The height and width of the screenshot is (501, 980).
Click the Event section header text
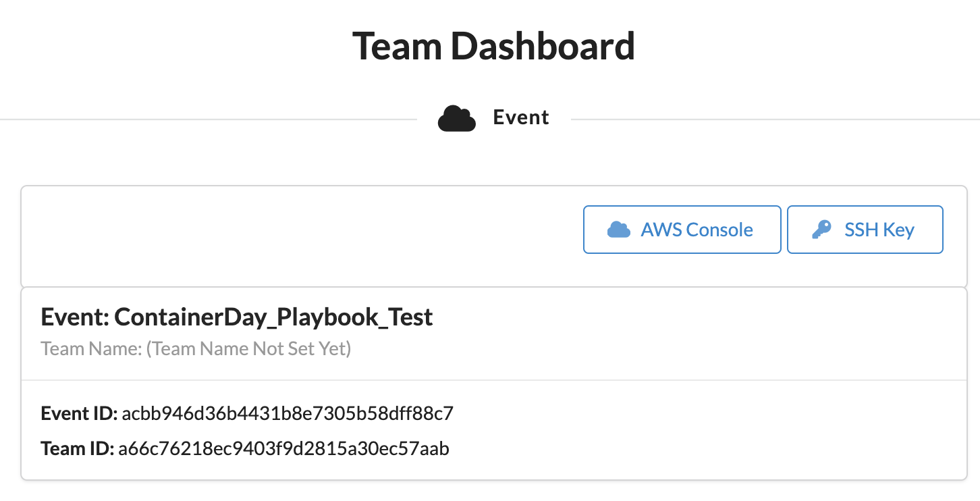tap(521, 117)
